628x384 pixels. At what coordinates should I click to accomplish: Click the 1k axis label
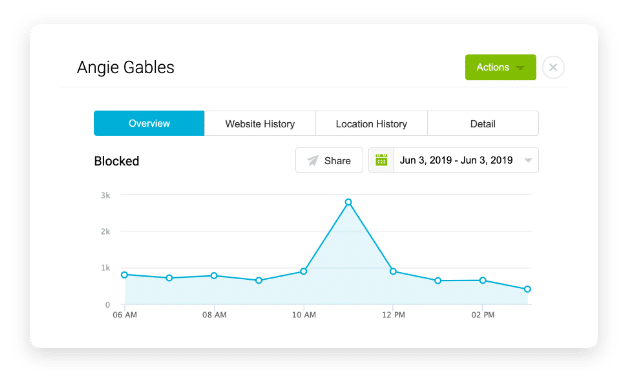coord(105,268)
